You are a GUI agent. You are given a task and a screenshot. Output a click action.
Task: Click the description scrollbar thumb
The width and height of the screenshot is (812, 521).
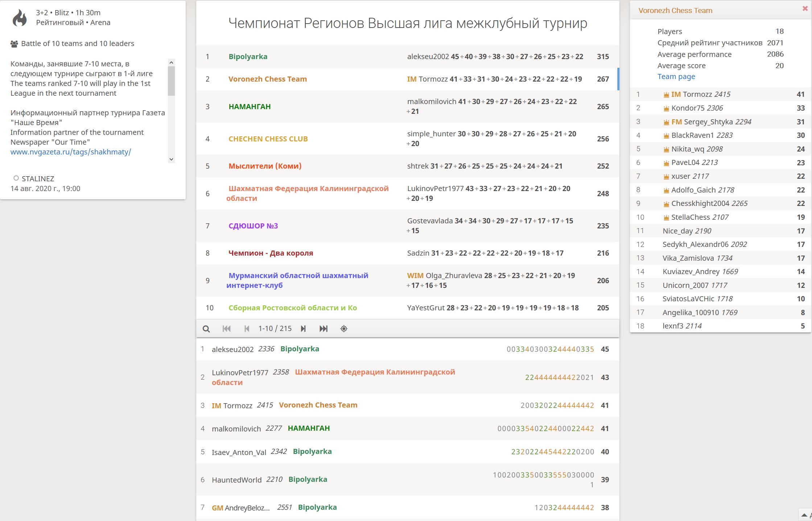172,81
